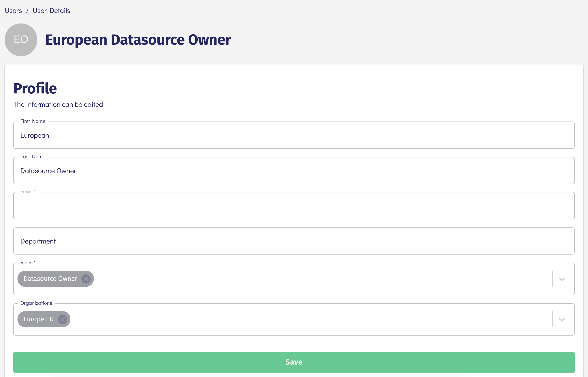This screenshot has width=588, height=377.
Task: Remove the Datasource Owner role chip
Action: [x=86, y=279]
